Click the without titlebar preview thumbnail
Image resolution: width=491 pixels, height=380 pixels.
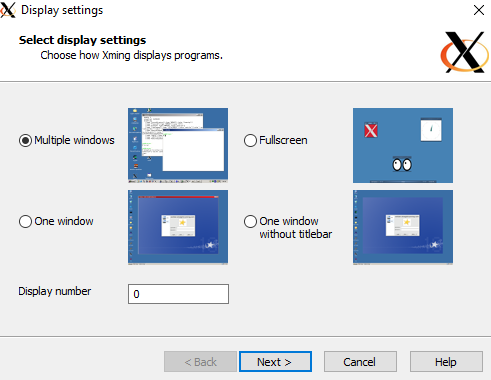403,227
